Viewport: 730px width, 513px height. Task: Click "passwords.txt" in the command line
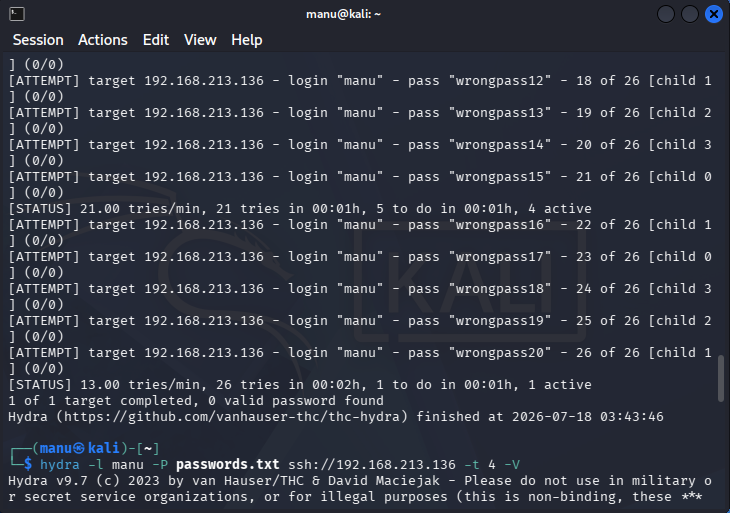tap(228, 464)
